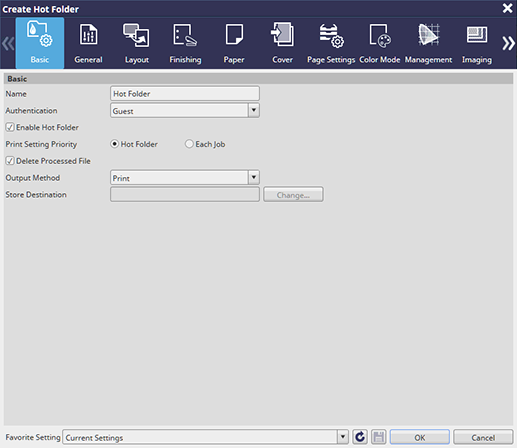Image resolution: width=517 pixels, height=448 pixels.
Task: Open the Layout settings icon
Action: (x=136, y=35)
